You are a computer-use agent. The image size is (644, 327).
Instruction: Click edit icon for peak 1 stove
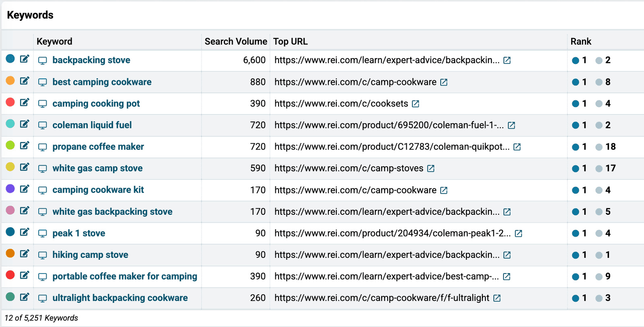point(25,232)
